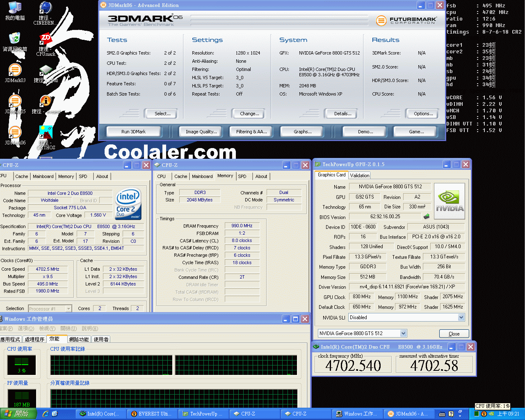The width and height of the screenshot is (525, 420).
Task: Click the CPU 使用率記錄 history graph
Action: [174, 365]
